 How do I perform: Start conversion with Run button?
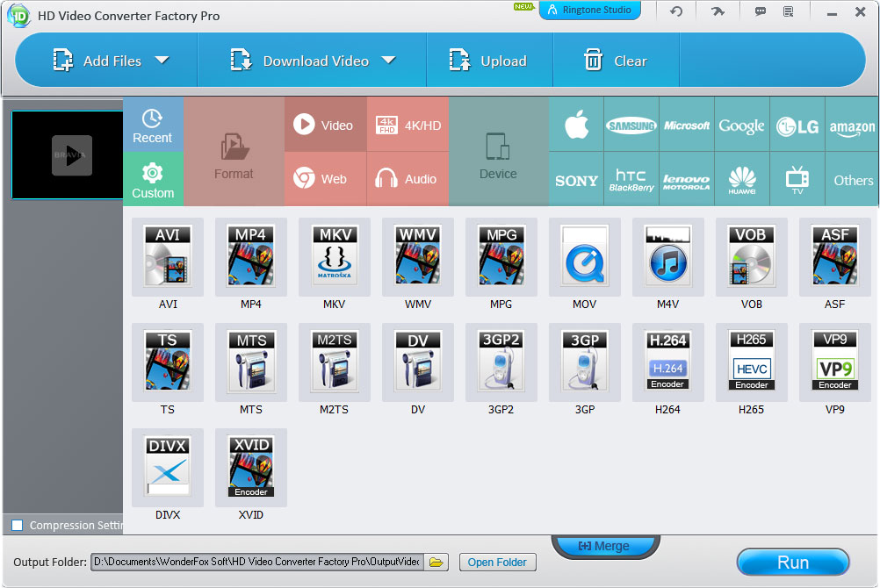click(x=793, y=563)
